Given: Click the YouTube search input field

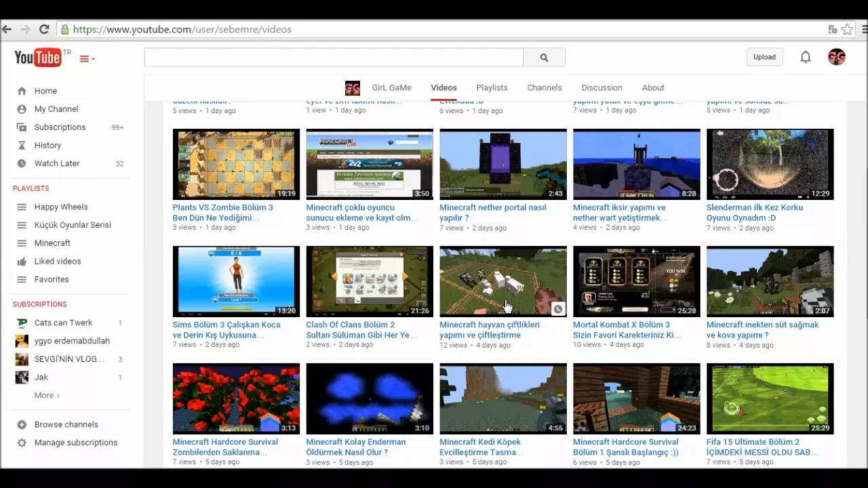Looking at the screenshot, I should click(334, 58).
